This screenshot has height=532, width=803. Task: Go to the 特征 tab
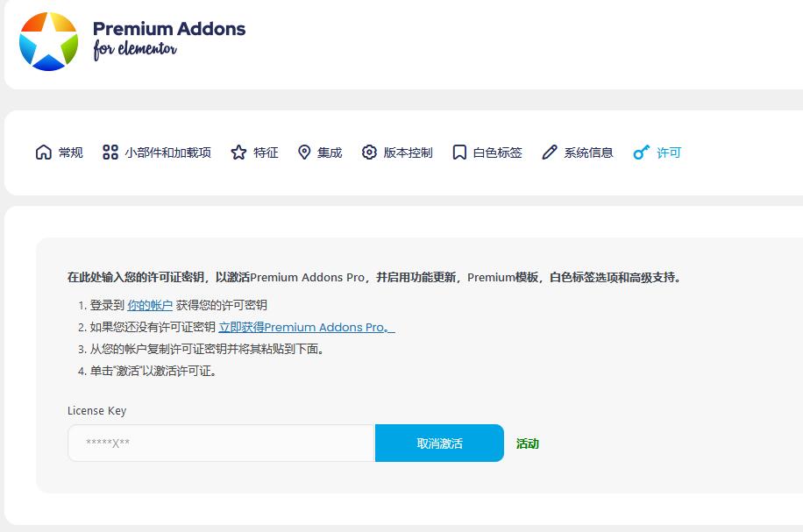point(266,153)
